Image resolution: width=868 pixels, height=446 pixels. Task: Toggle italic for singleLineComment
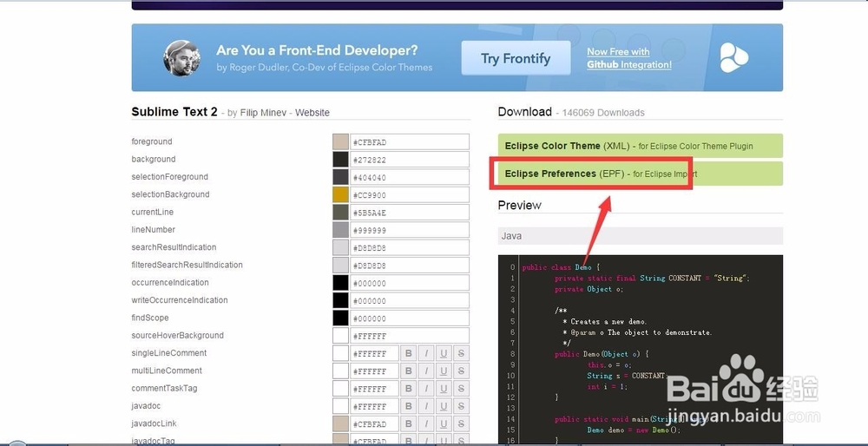pyautogui.click(x=426, y=353)
